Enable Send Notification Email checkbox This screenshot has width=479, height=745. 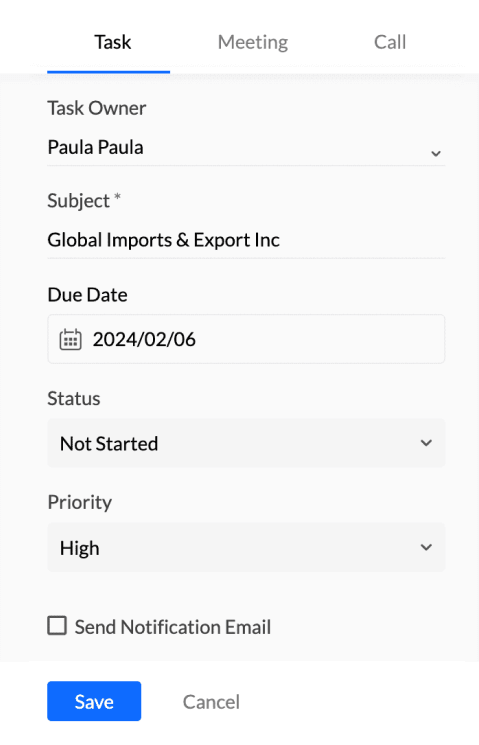[x=57, y=626]
